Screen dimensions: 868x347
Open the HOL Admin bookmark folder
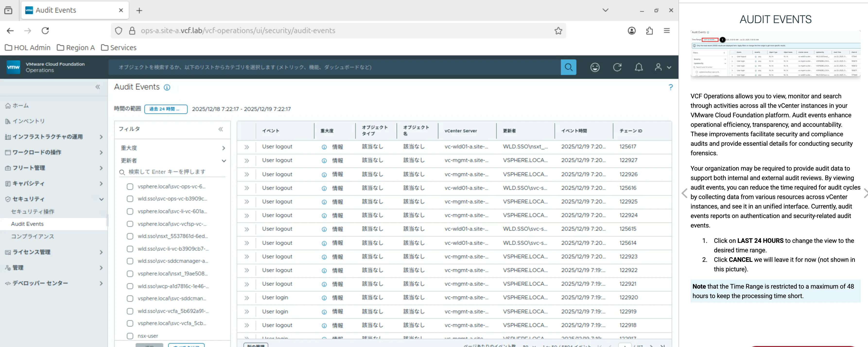[x=28, y=48]
